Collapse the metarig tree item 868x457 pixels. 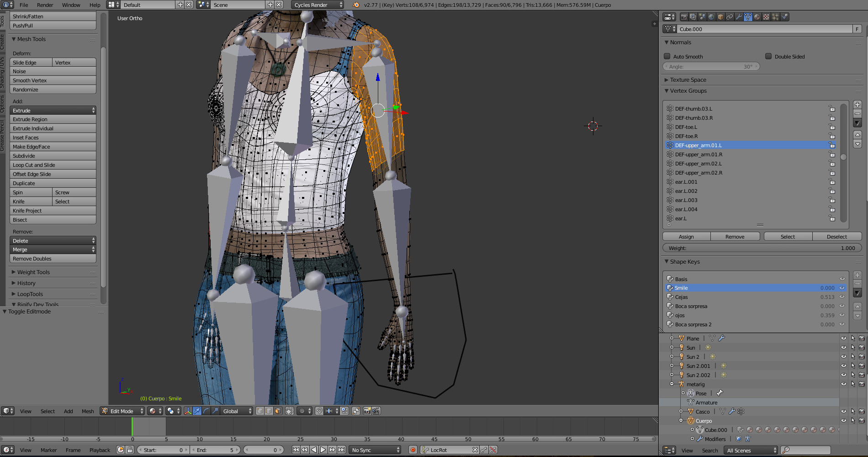click(672, 384)
